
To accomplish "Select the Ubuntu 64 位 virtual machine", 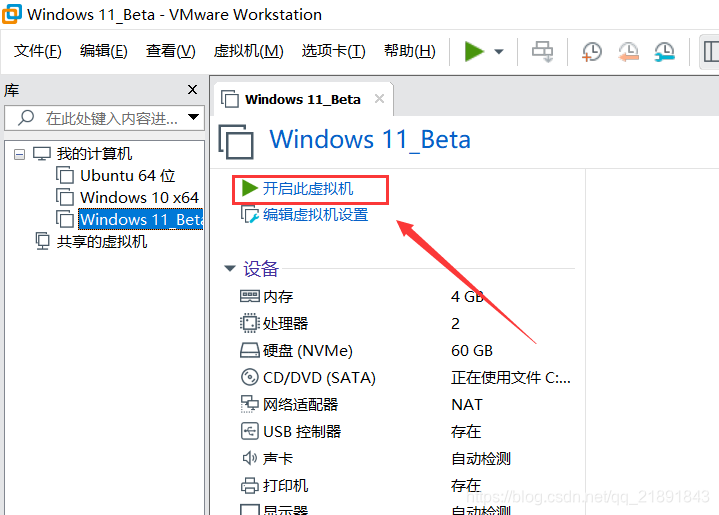I will pyautogui.click(x=127, y=176).
